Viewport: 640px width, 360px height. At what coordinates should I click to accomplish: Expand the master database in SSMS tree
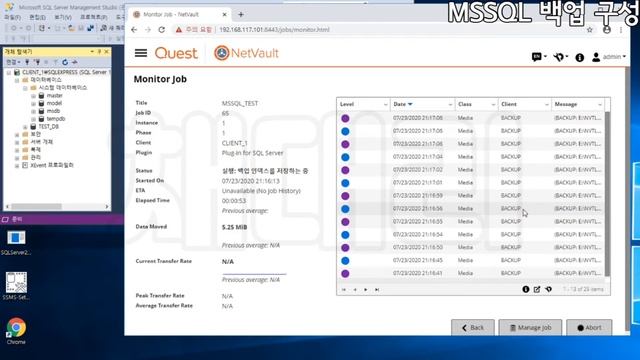click(x=33, y=96)
